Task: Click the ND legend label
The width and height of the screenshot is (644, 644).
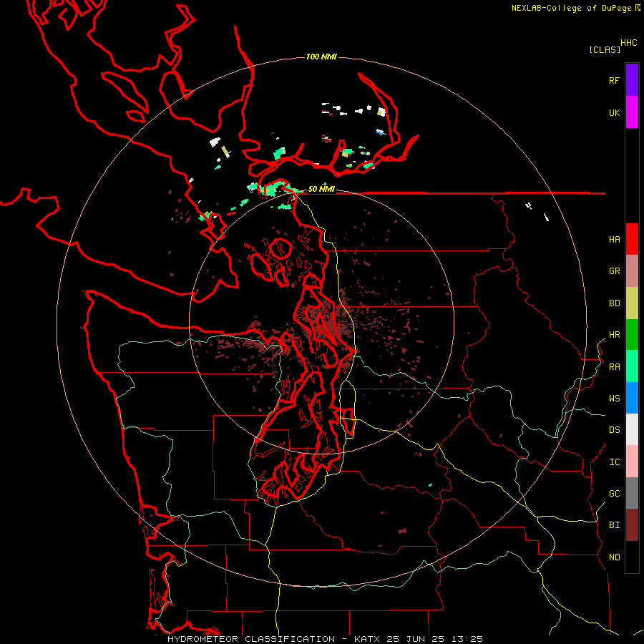Action: coord(615,557)
